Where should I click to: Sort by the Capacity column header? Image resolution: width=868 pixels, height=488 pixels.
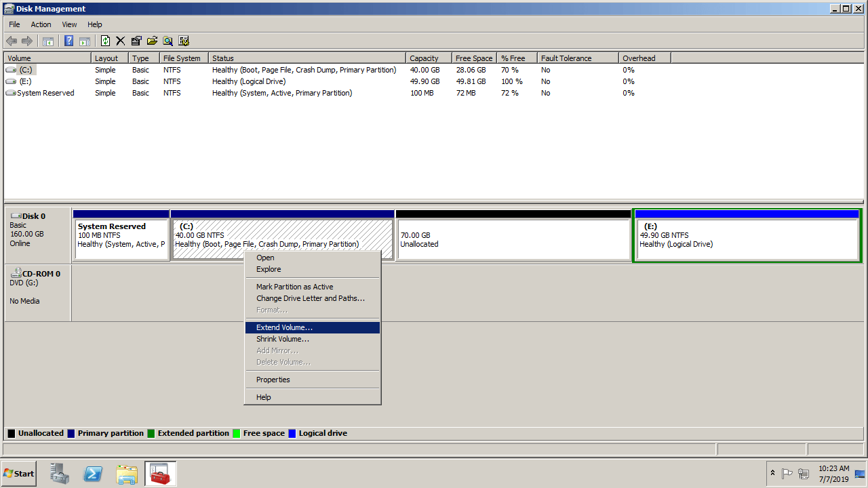[x=425, y=58]
